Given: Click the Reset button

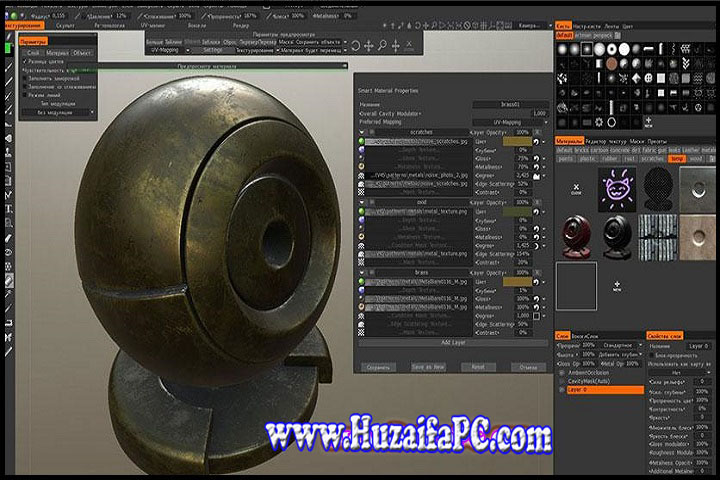Looking at the screenshot, I should coord(478,367).
